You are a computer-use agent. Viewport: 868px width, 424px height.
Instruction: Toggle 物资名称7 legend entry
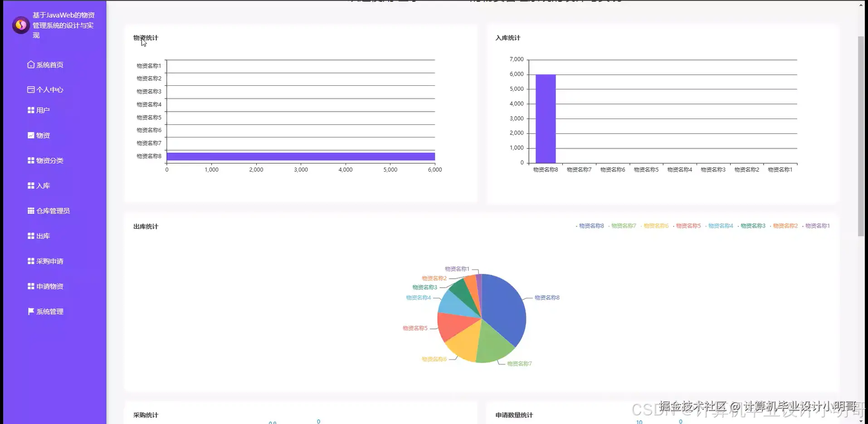click(x=622, y=226)
